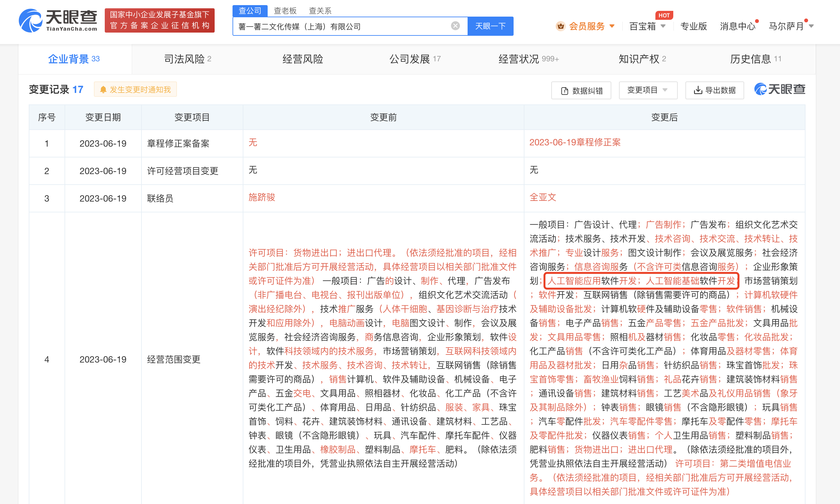
Task: Switch to the 查公司 search tab
Action: 250,11
